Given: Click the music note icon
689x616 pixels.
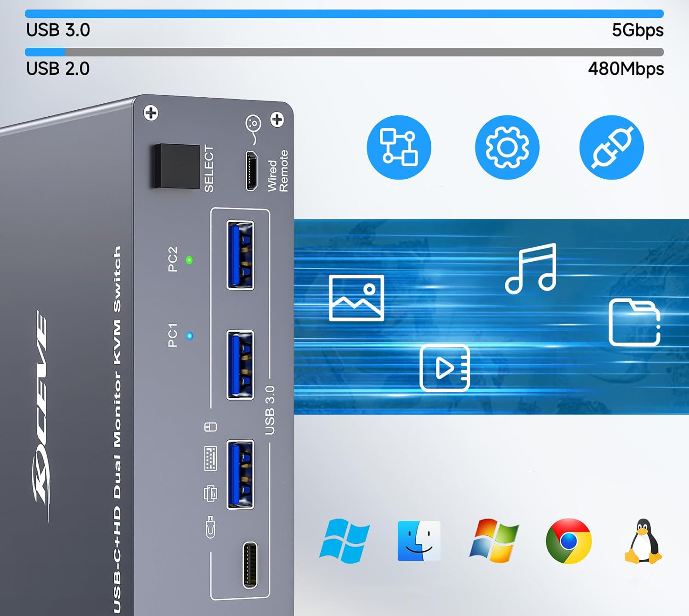Looking at the screenshot, I should pyautogui.click(x=531, y=268).
